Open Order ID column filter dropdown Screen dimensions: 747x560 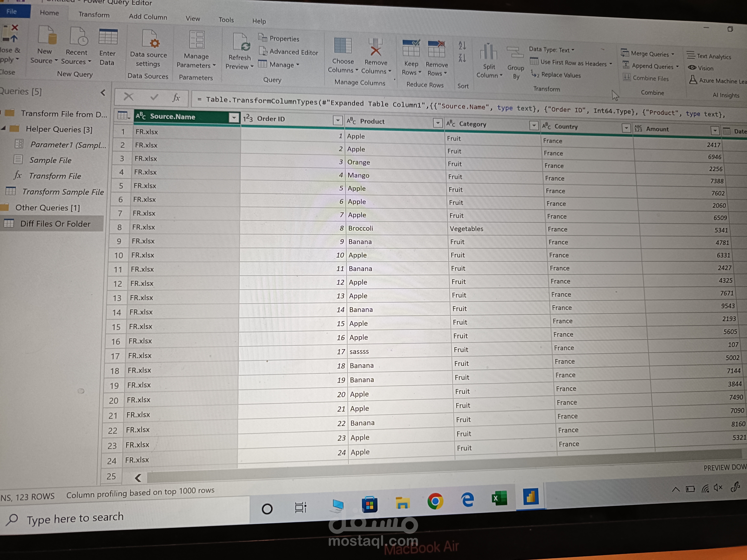[338, 120]
